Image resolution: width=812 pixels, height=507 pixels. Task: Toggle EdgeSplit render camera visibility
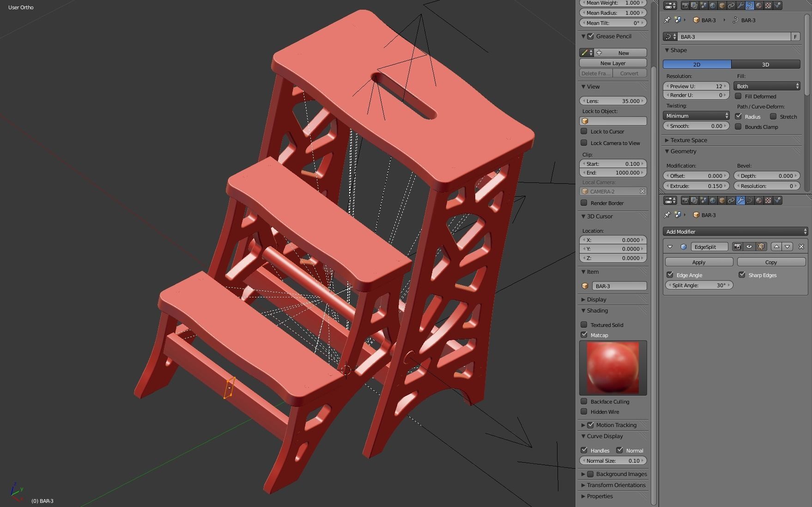738,247
